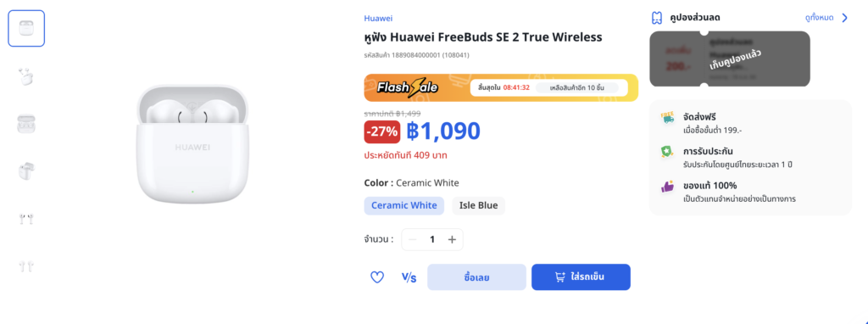Click the coupon ticket icon beside คูปองส่วนลด
This screenshot has height=324, width=868.
(657, 18)
